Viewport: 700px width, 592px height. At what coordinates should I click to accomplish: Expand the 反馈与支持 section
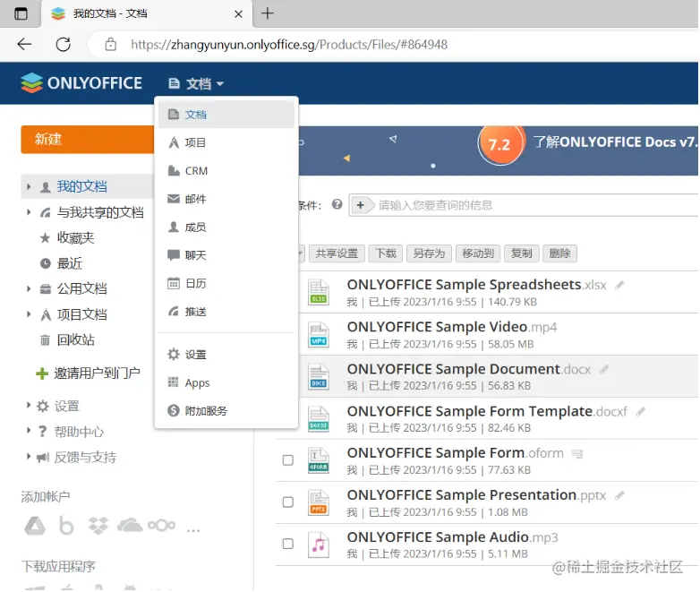point(29,457)
